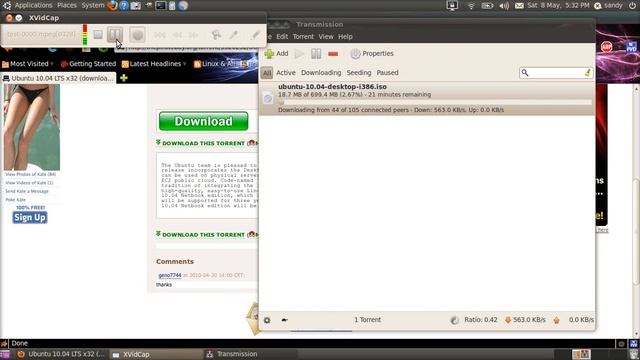Open the Help icon in the top panel
The width and height of the screenshot is (640, 360).
click(x=124, y=5)
